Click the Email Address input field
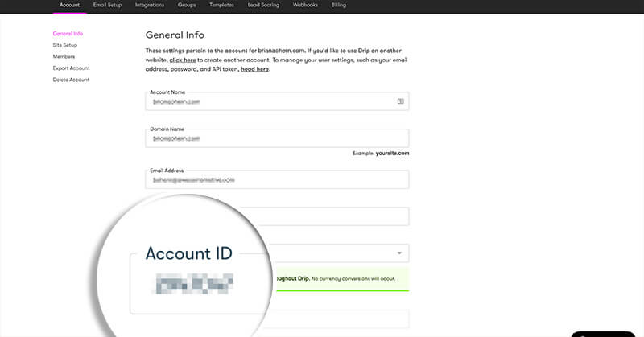The image size is (644, 337). coord(277,180)
